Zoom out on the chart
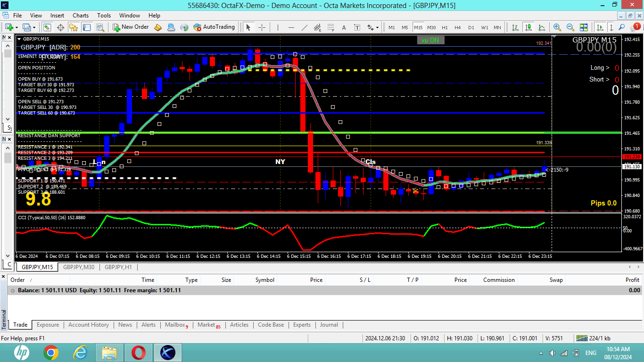644x362 pixels. point(570,27)
